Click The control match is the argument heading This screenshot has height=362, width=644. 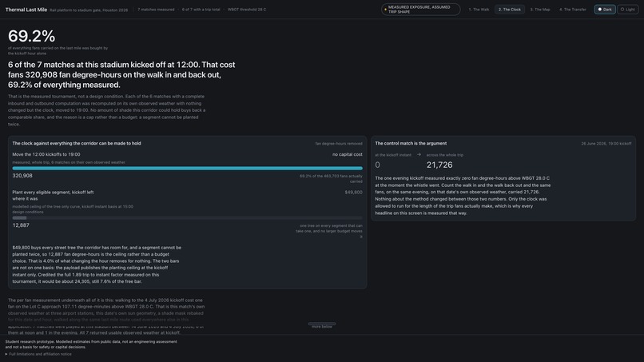point(411,143)
